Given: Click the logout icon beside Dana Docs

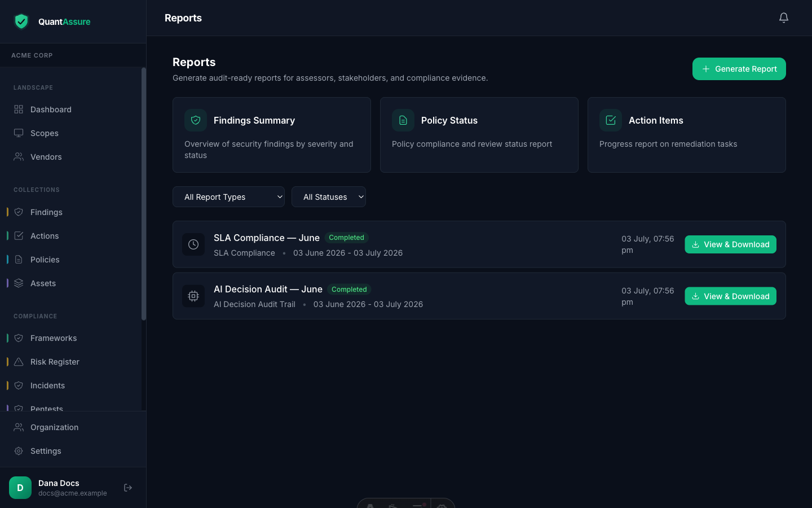Looking at the screenshot, I should tap(128, 488).
